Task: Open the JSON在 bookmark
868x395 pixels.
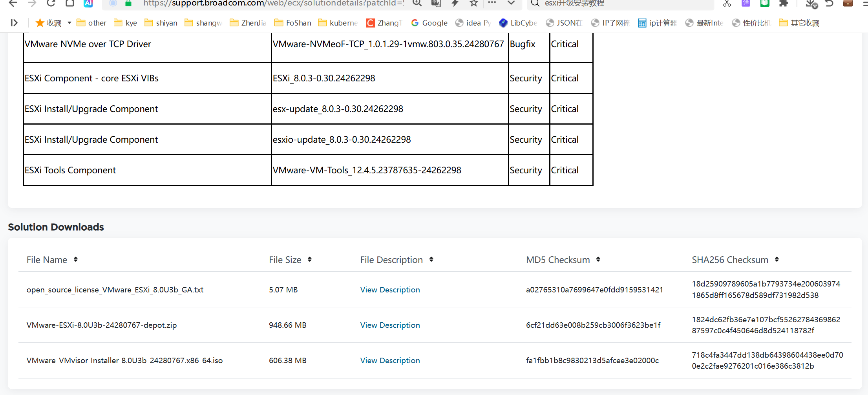Action: [564, 23]
